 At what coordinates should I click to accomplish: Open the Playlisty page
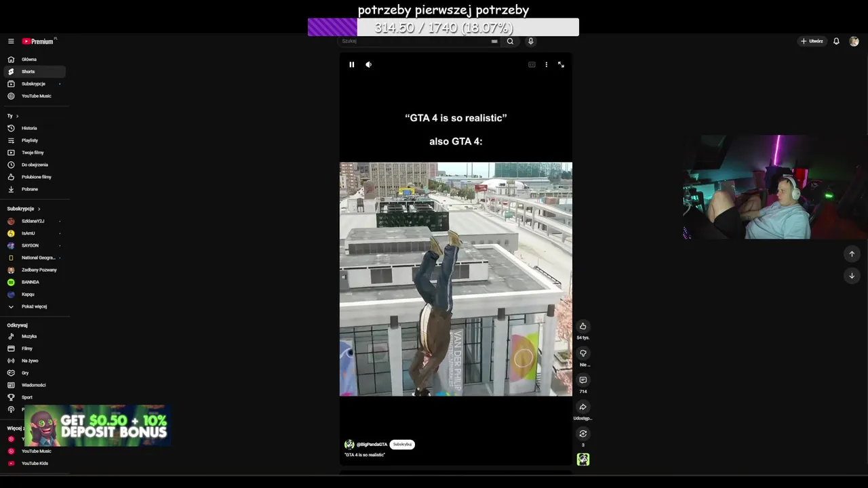[x=35, y=140]
